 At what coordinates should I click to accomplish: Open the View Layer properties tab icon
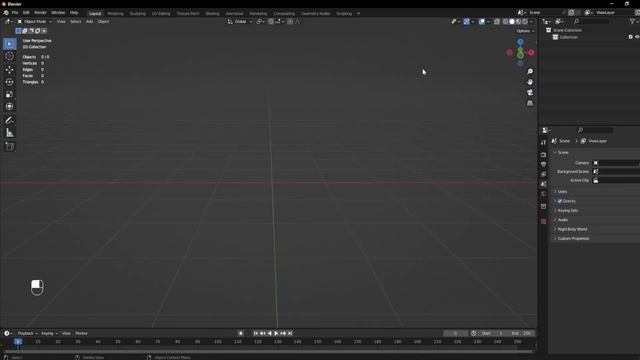(543, 174)
